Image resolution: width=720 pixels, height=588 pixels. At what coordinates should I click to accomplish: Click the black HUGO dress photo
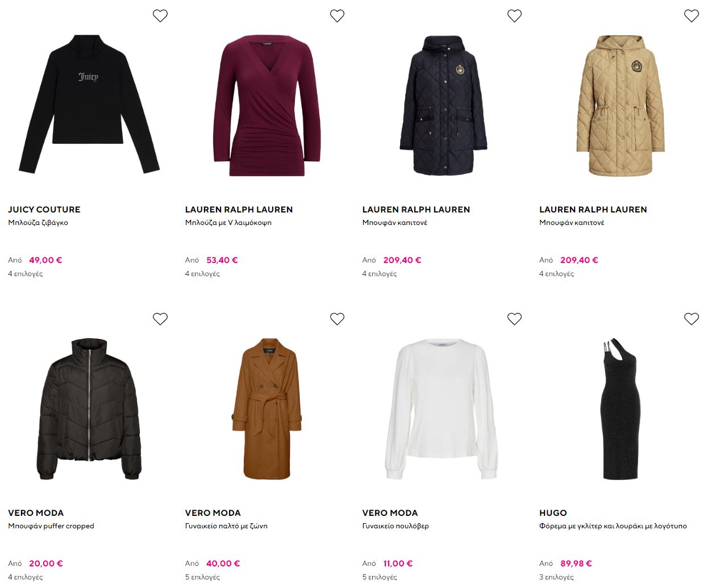coord(621,409)
